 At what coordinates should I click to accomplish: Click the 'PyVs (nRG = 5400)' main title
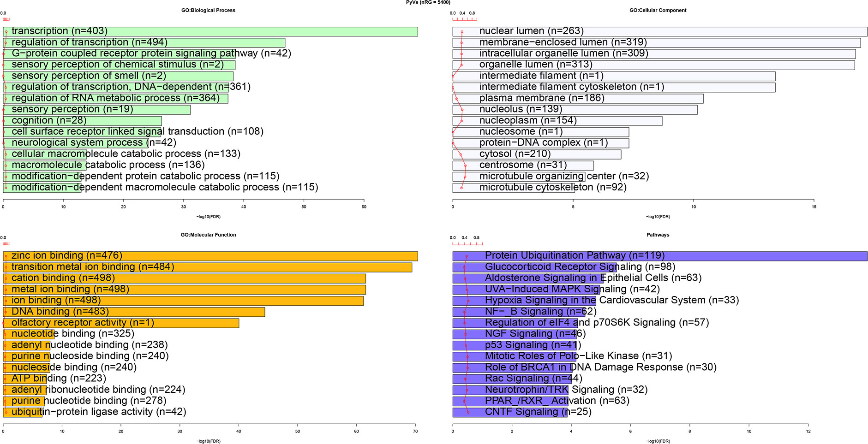point(428,2)
